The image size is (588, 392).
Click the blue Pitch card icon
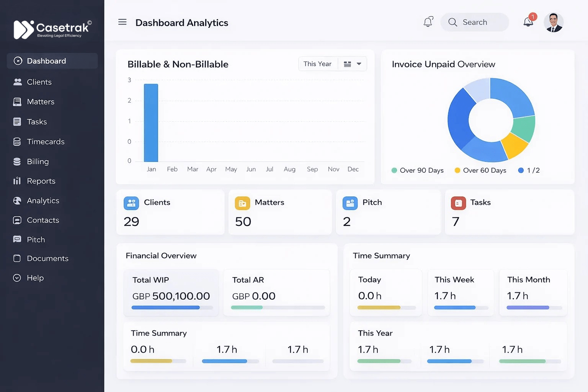click(x=350, y=203)
